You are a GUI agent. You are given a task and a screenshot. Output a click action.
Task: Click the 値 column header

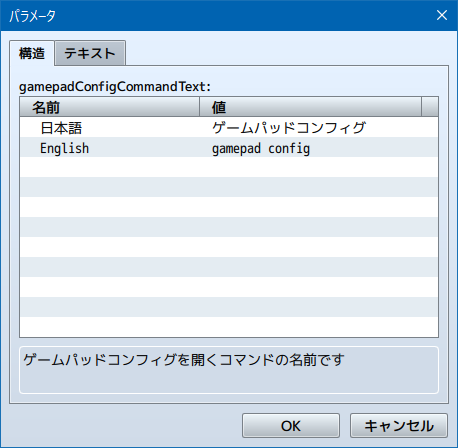pos(310,107)
